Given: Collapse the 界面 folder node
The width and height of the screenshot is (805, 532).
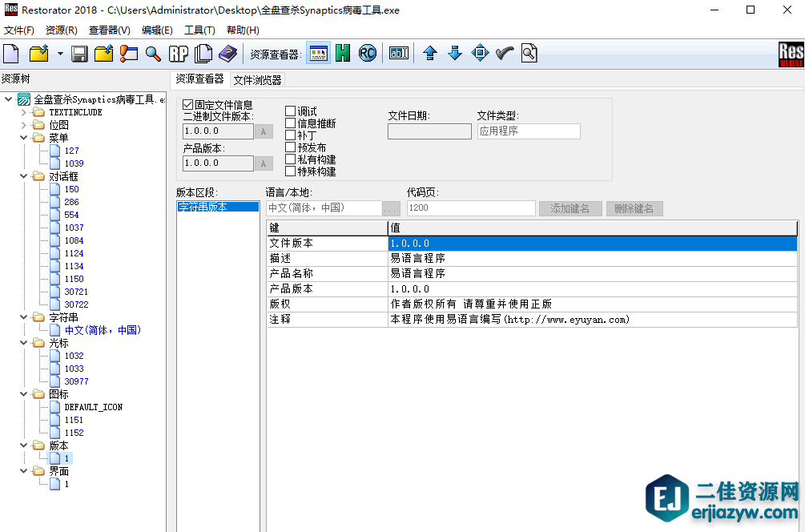Looking at the screenshot, I should [x=23, y=471].
